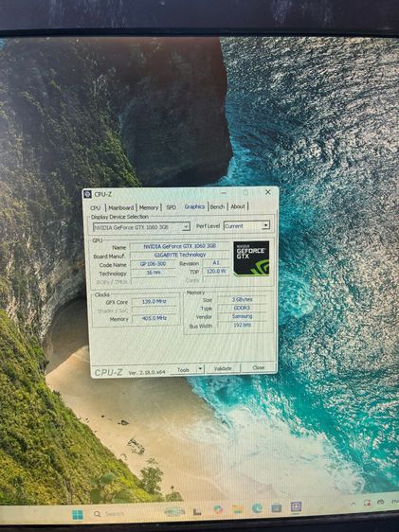Click the memory Type "GDDR5" value
Viewport: 399px width, 532px height.
(242, 308)
